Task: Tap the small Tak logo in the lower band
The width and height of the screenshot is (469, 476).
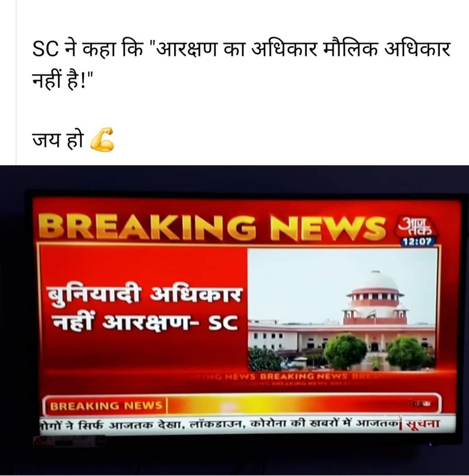Action: [420, 404]
